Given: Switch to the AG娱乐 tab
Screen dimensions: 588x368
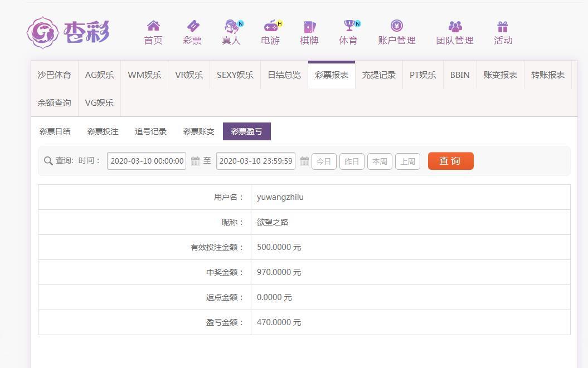Looking at the screenshot, I should pyautogui.click(x=99, y=75).
